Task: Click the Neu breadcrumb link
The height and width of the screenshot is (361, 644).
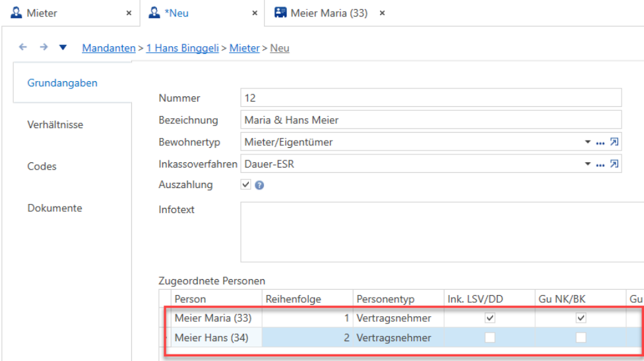Action: point(280,48)
